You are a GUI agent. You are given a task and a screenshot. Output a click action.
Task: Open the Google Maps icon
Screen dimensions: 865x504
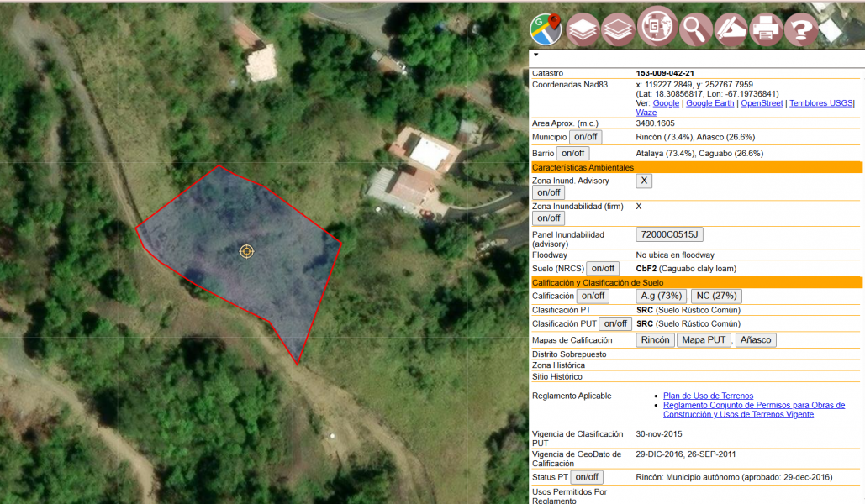(546, 29)
